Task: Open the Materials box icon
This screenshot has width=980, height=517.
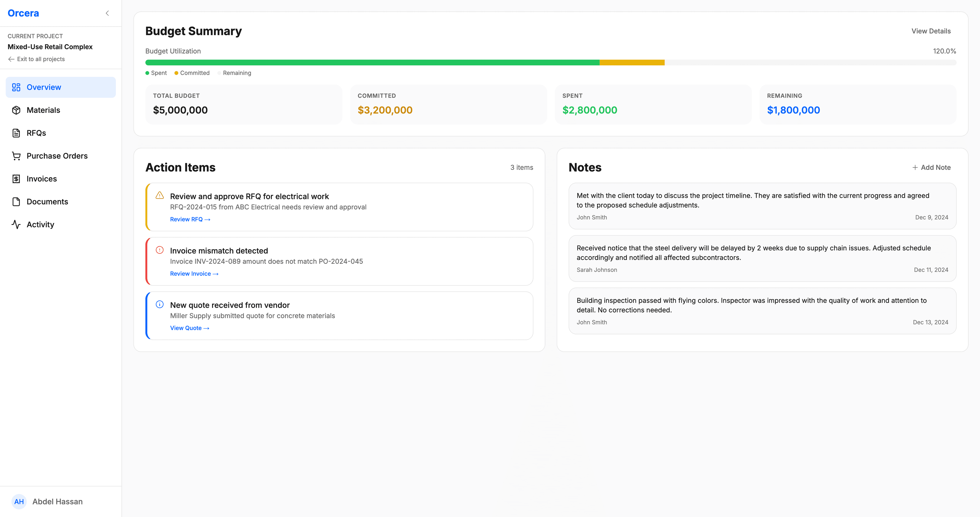Action: [x=16, y=110]
